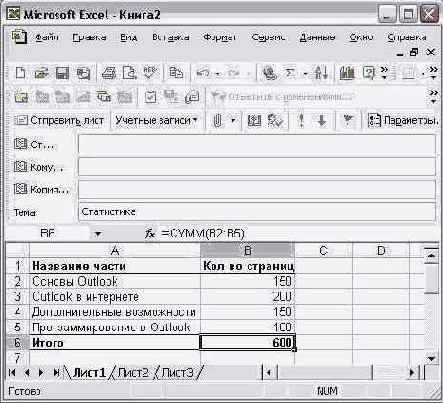443x403 pixels.
Task: Click the 'Отправить лист' send button
Action: pos(59,120)
